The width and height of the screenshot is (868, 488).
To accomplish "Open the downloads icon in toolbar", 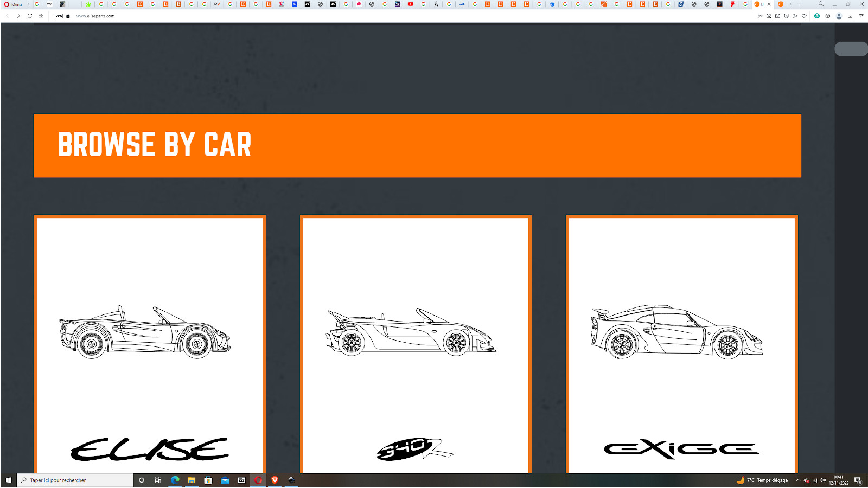I will (x=850, y=16).
